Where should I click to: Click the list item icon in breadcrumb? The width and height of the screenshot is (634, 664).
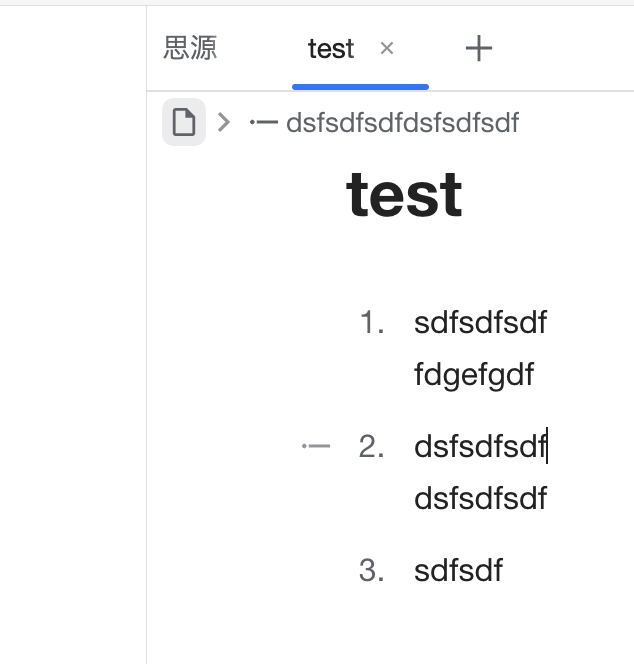264,123
